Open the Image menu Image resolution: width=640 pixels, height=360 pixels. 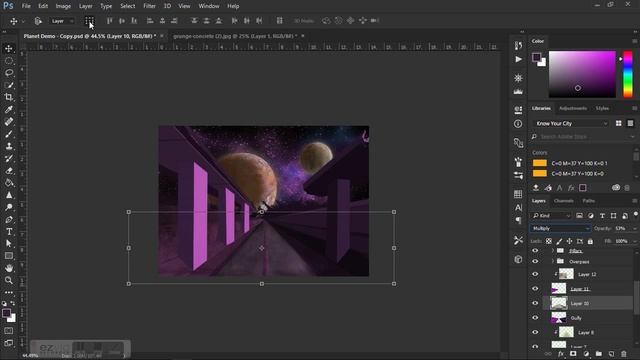pos(63,6)
